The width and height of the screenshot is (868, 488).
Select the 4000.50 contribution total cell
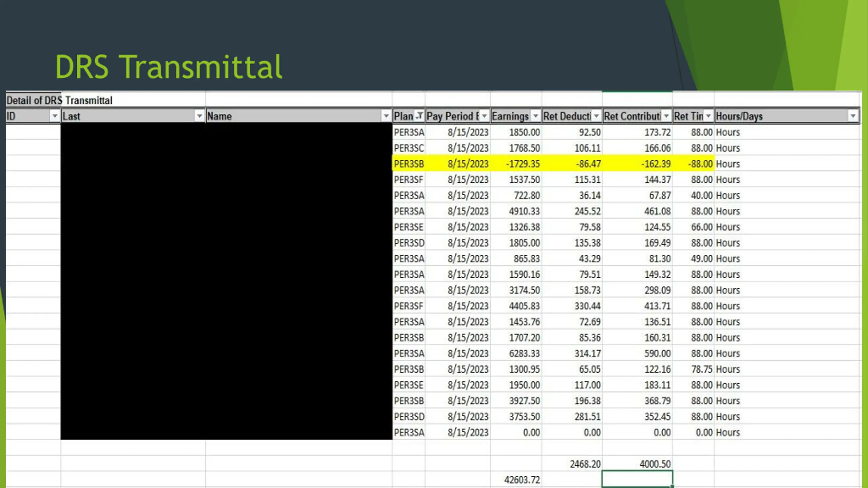[x=637, y=464]
